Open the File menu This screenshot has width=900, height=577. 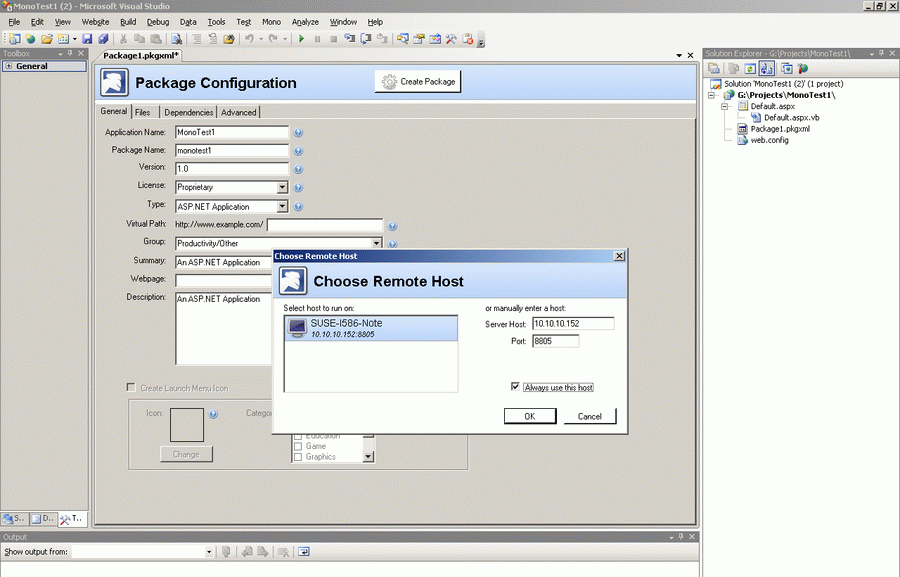[14, 22]
